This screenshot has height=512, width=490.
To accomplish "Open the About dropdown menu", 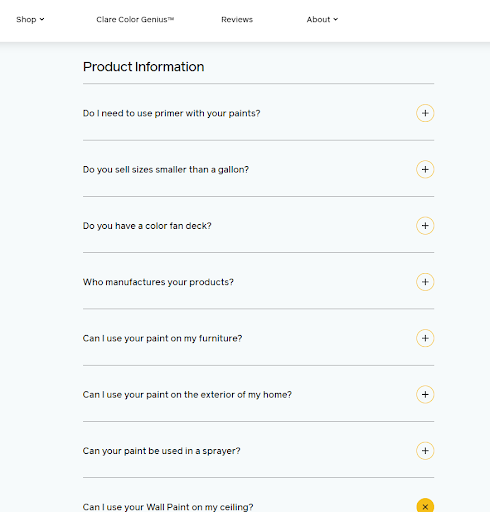I will tap(322, 19).
